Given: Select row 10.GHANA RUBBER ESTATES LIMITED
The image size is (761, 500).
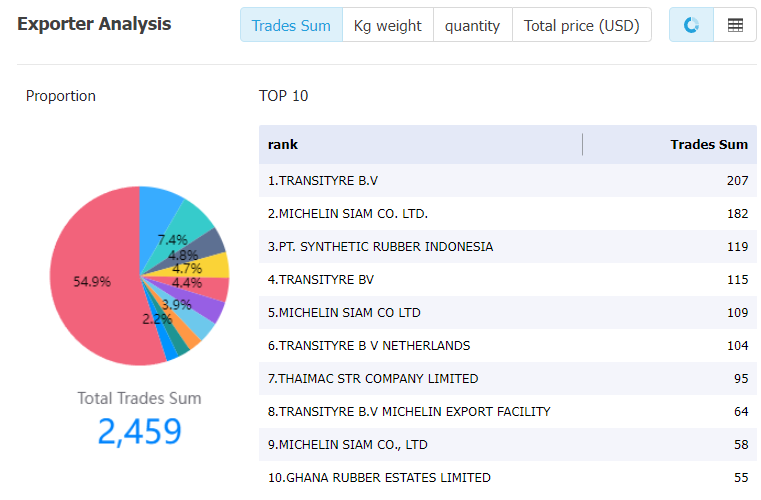Looking at the screenshot, I should tap(508, 478).
